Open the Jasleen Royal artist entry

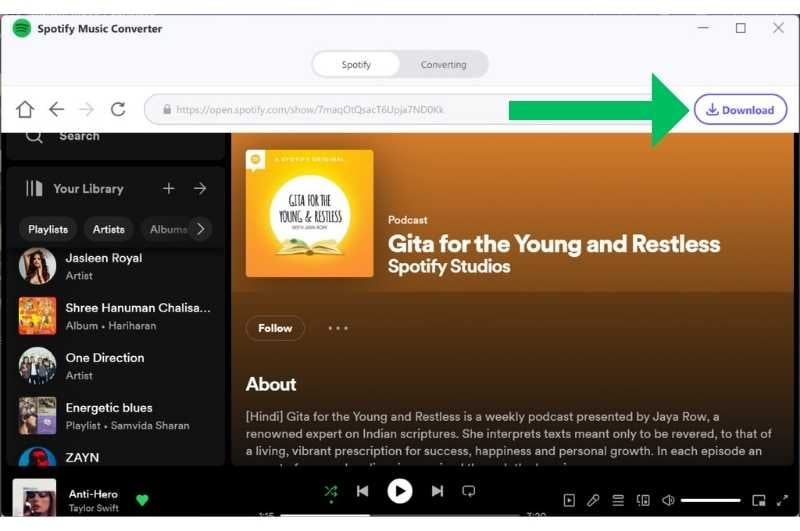(x=116, y=266)
